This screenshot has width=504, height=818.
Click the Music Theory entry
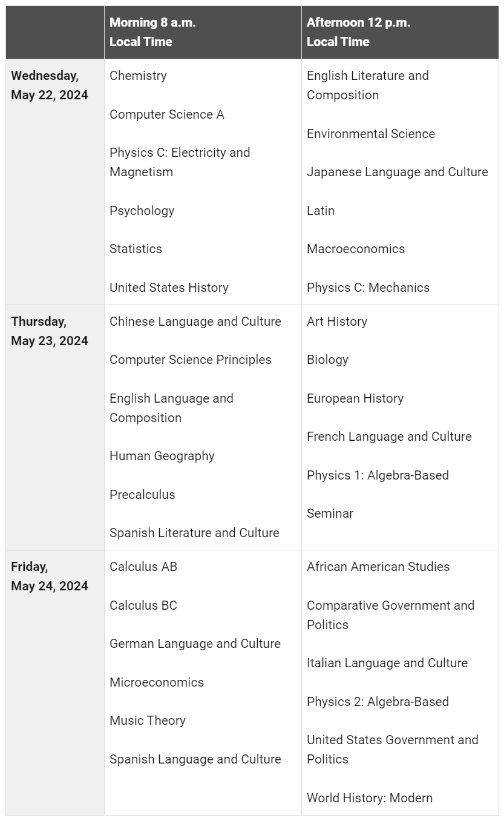[x=147, y=721]
